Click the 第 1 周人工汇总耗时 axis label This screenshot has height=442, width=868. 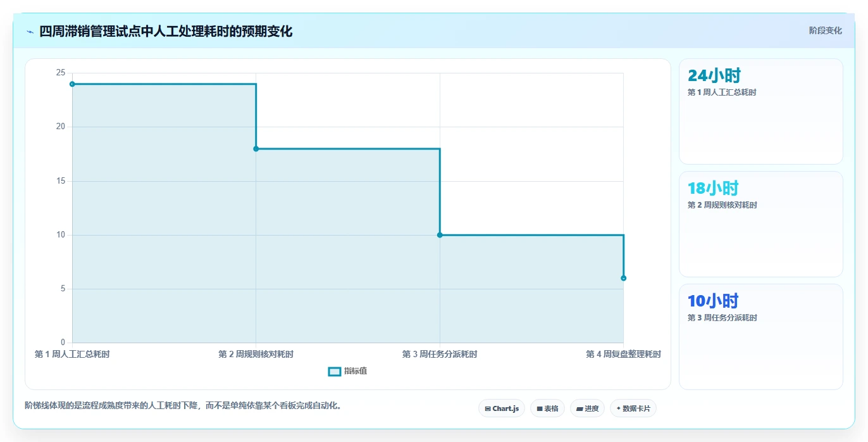pyautogui.click(x=72, y=354)
